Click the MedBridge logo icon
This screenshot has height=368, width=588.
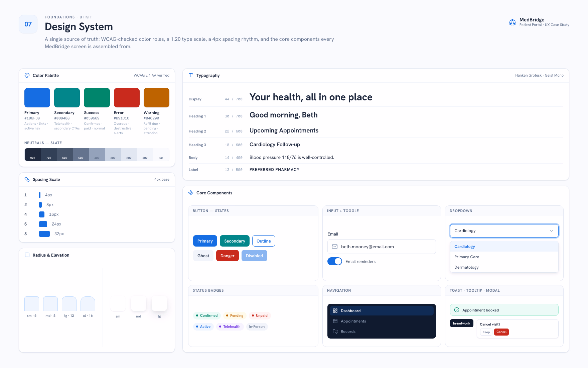512,22
